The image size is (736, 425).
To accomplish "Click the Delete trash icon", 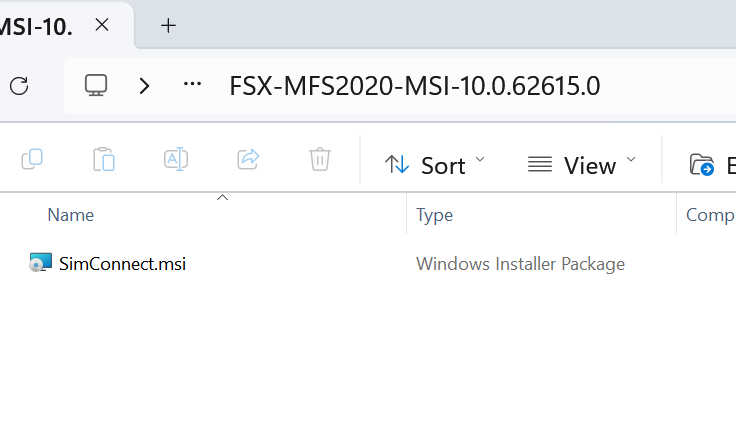I will pos(320,159).
